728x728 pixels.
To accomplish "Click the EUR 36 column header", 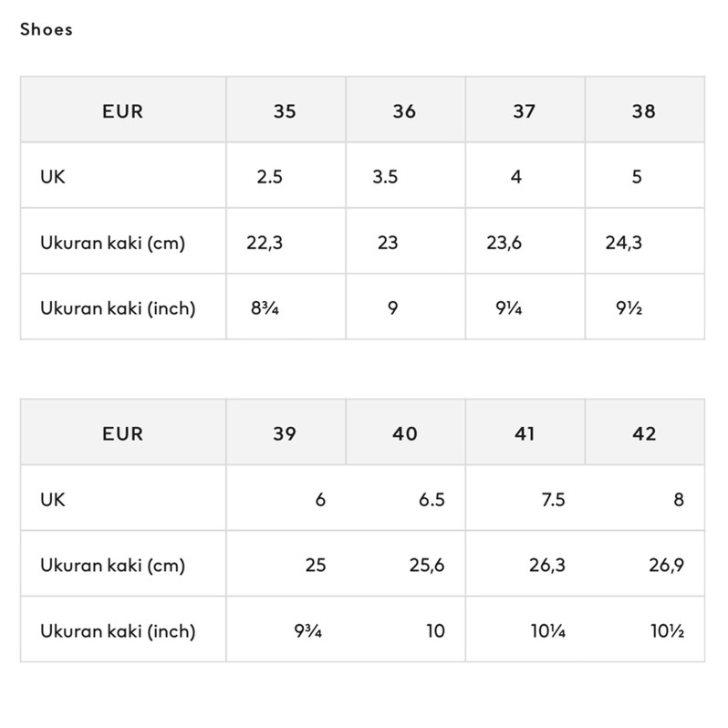I will 404,111.
